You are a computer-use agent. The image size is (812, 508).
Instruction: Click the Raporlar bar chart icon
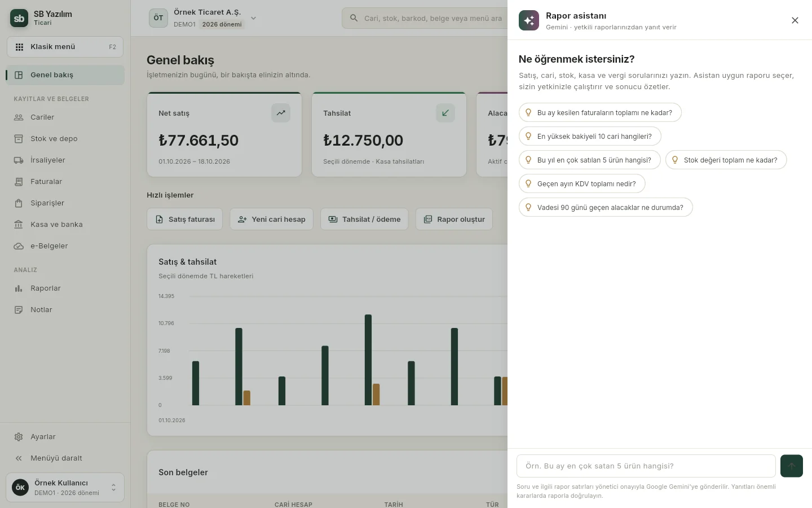coord(19,288)
